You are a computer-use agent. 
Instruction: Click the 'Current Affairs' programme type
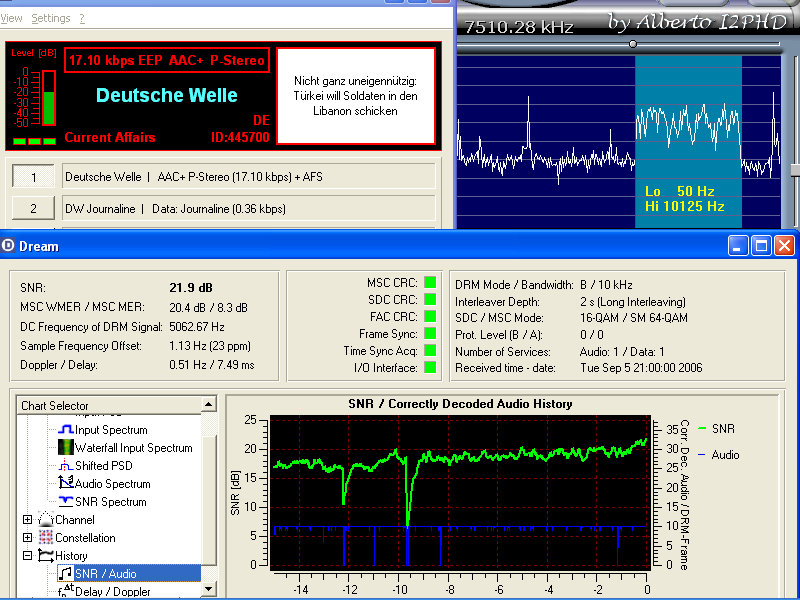click(110, 137)
